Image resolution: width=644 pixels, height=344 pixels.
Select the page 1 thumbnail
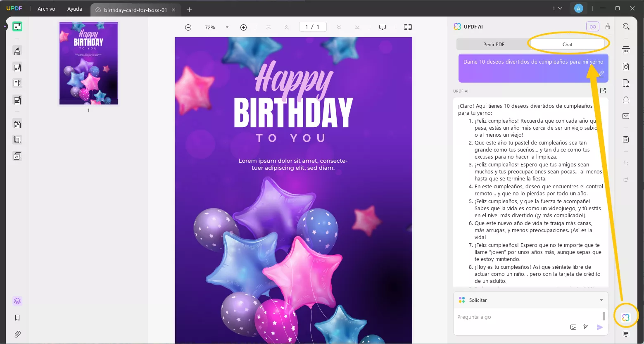(88, 63)
